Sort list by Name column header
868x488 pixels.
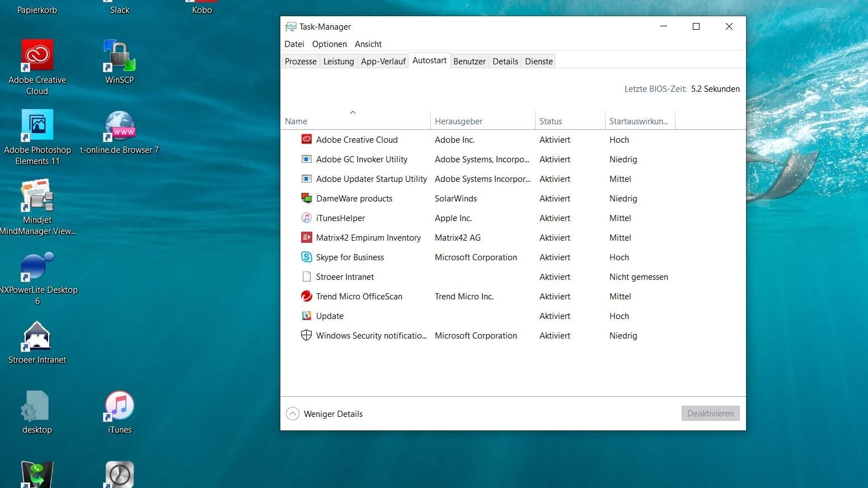click(x=355, y=121)
